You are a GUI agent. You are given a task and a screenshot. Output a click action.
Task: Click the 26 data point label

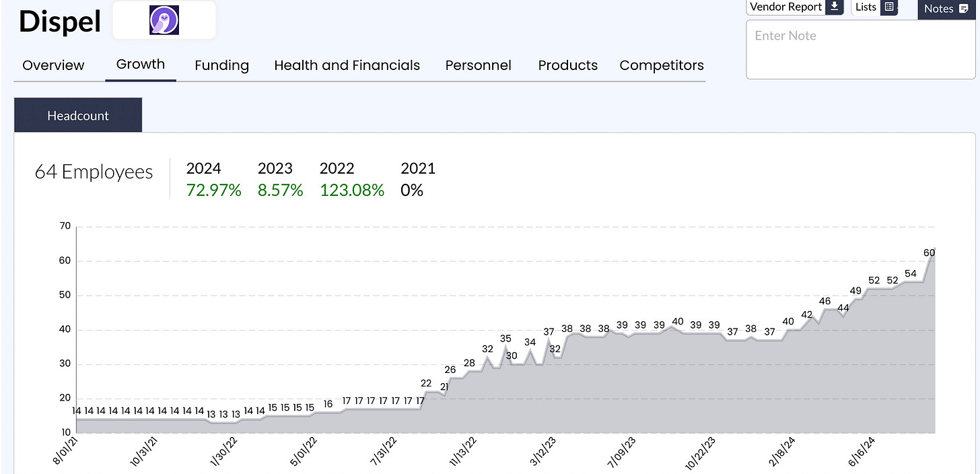click(x=450, y=370)
